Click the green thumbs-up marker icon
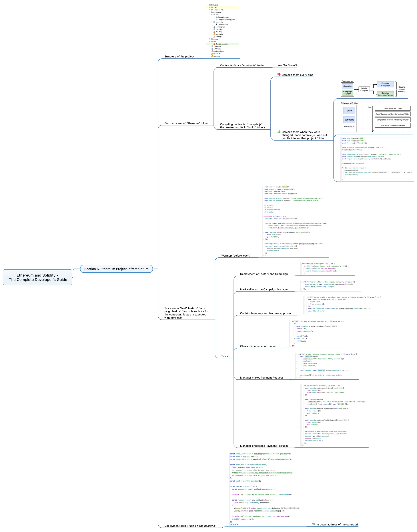Screen dimensions: 417x532 279,132
